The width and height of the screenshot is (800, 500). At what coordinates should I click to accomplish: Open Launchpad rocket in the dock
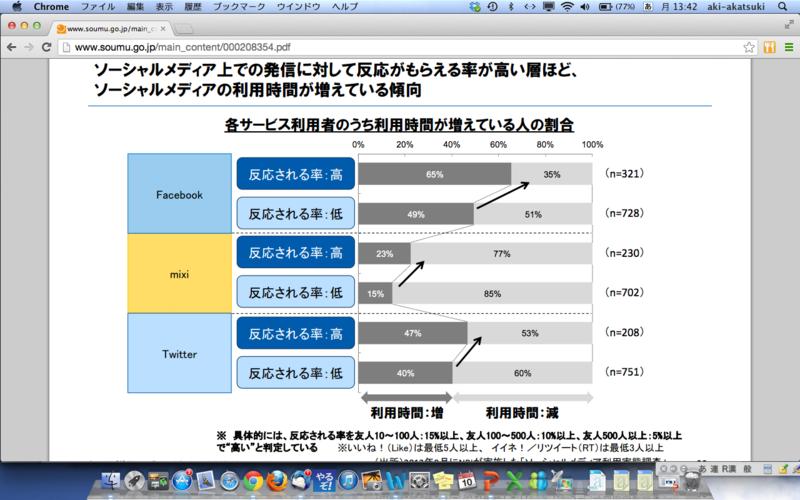(135, 481)
